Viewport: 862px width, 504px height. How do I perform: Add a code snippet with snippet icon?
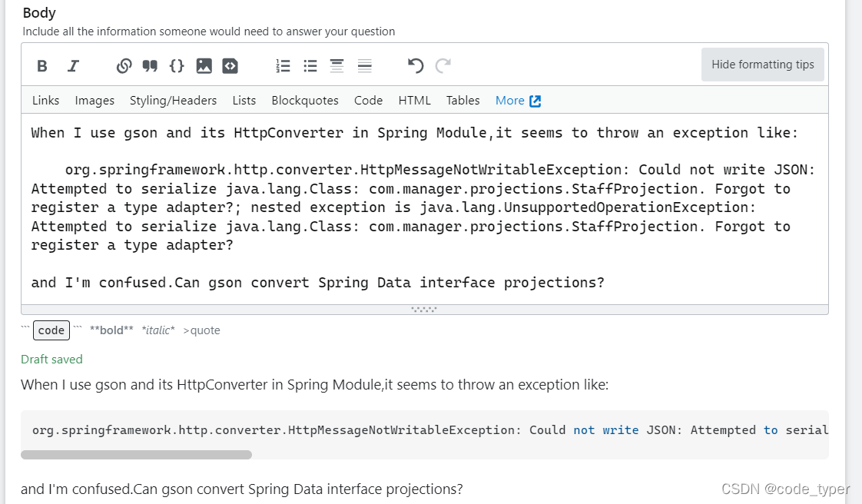[x=230, y=66]
